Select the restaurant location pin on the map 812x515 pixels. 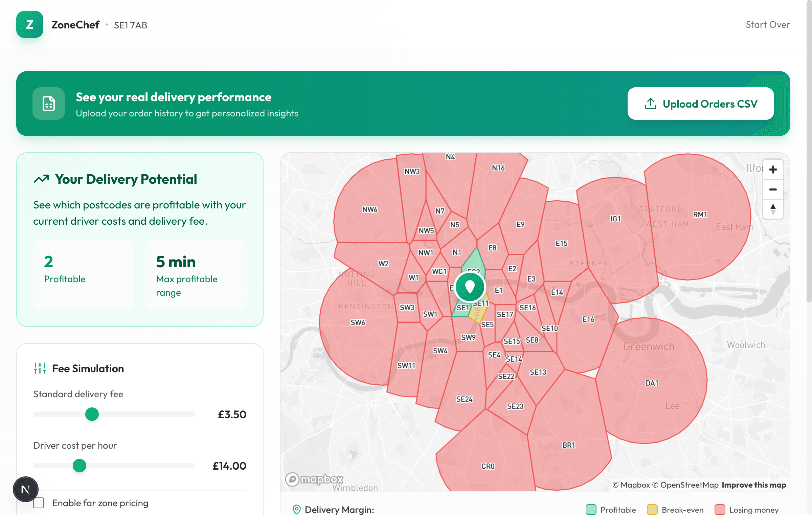pos(470,287)
